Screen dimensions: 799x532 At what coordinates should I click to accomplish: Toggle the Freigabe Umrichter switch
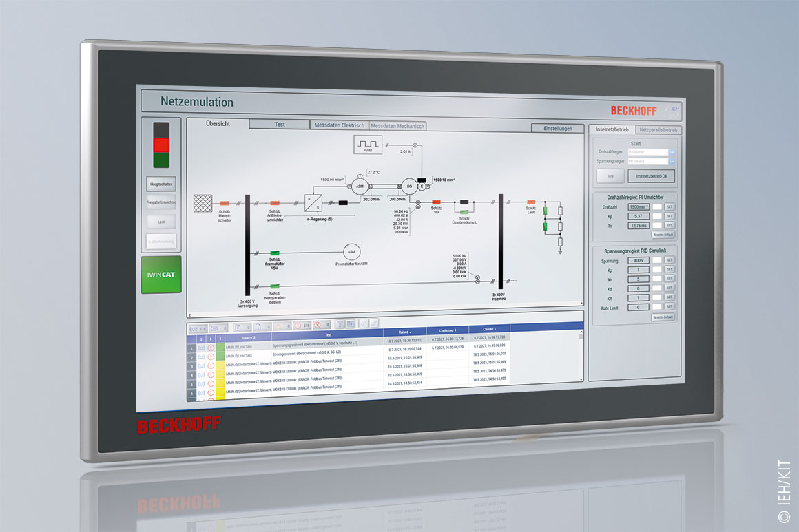coord(160,202)
